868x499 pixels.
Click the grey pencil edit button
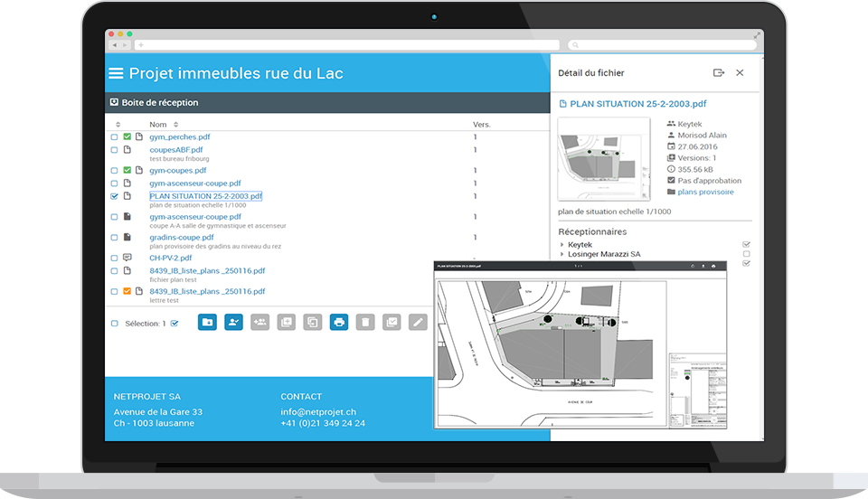(x=417, y=322)
